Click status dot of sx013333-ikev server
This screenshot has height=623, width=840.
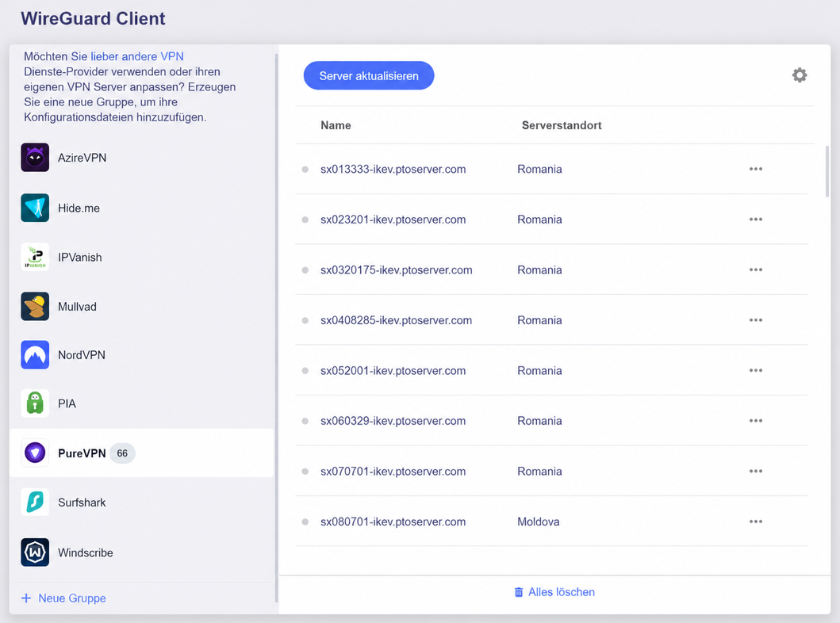[x=305, y=169]
